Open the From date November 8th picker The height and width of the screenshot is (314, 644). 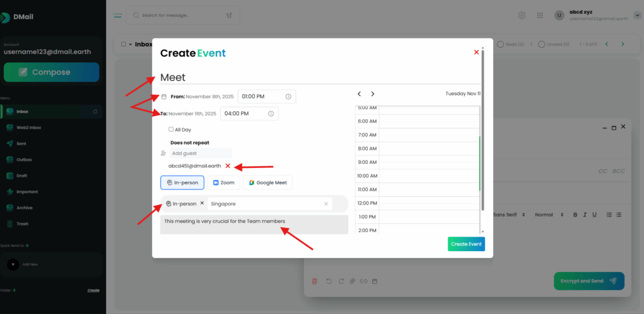point(210,97)
